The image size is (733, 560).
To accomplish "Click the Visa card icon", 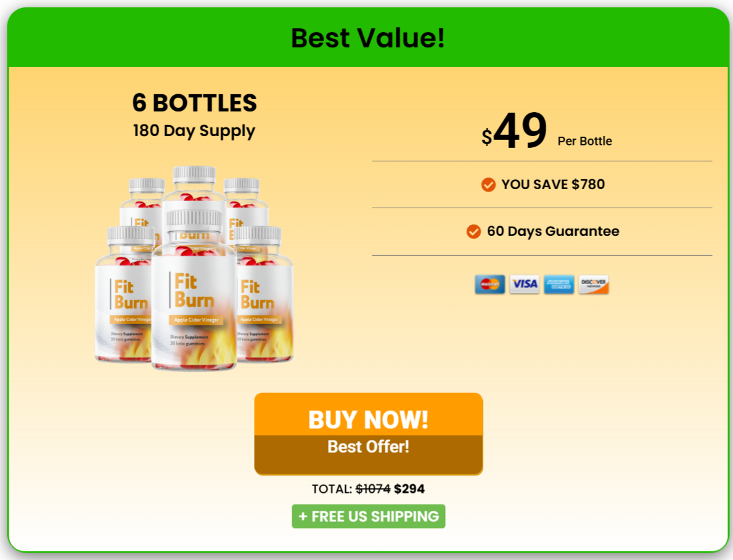I will [x=524, y=284].
